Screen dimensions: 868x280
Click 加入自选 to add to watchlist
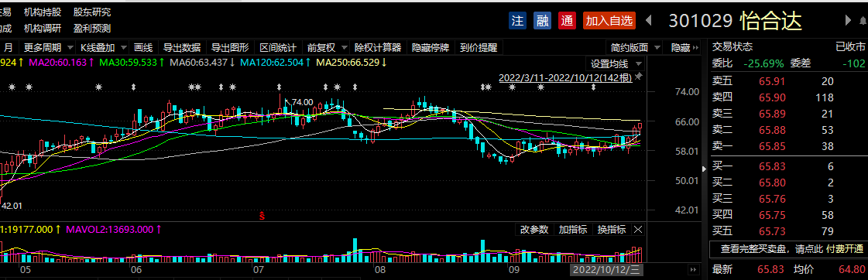pyautogui.click(x=609, y=21)
